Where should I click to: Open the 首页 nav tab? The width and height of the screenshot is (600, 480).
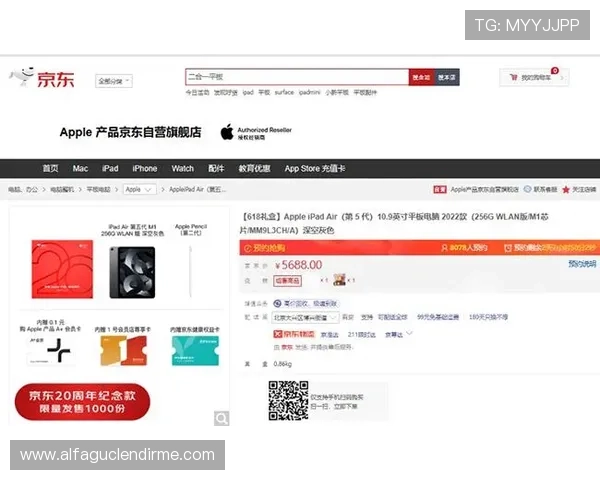click(x=50, y=168)
